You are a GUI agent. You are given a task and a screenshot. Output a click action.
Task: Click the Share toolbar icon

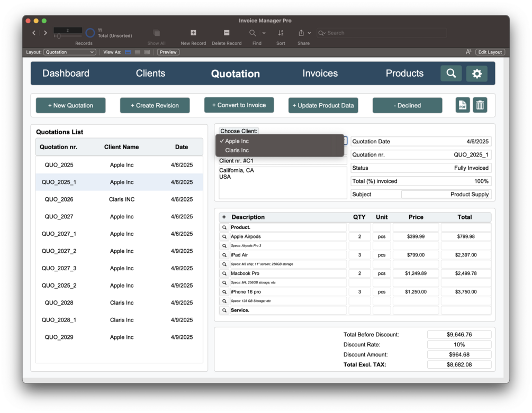pyautogui.click(x=301, y=33)
